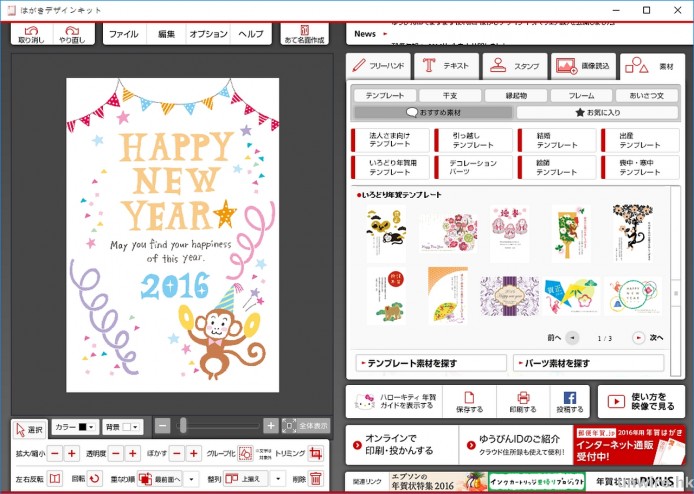This screenshot has width=694, height=494.
Task: Redo the action with やり直し
Action: [73, 34]
